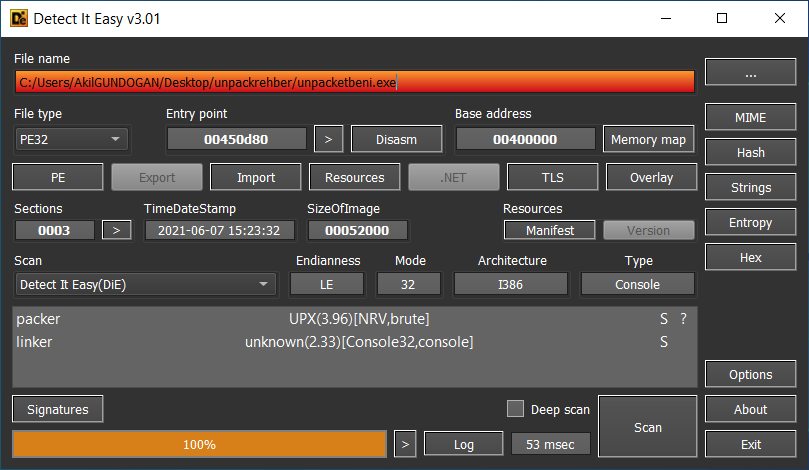Start scan with the large Scan button
The width and height of the screenshot is (809, 470).
click(x=648, y=427)
